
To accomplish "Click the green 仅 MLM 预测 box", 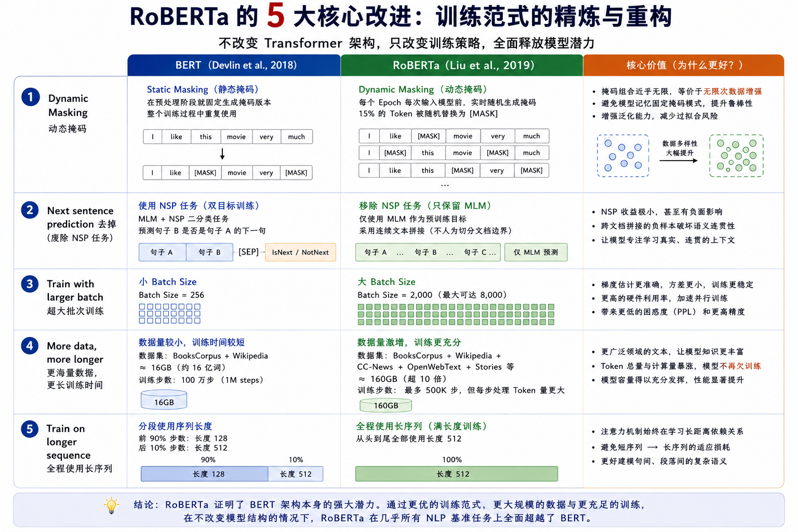I will point(536,252).
